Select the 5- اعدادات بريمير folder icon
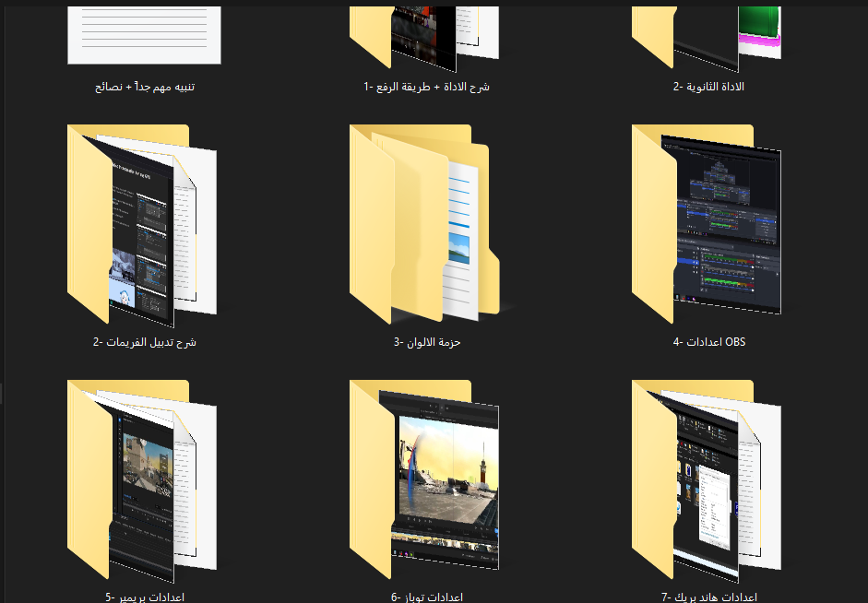Viewport: 868px width, 603px height. pos(142,481)
